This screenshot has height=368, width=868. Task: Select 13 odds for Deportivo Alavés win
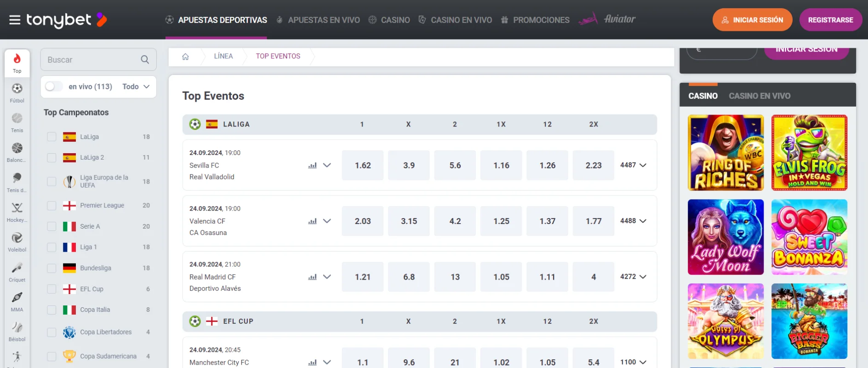[x=455, y=277]
